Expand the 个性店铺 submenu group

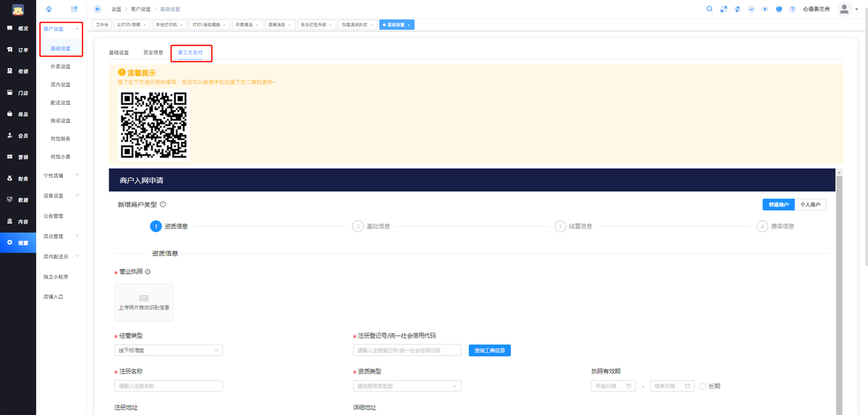[x=61, y=176]
